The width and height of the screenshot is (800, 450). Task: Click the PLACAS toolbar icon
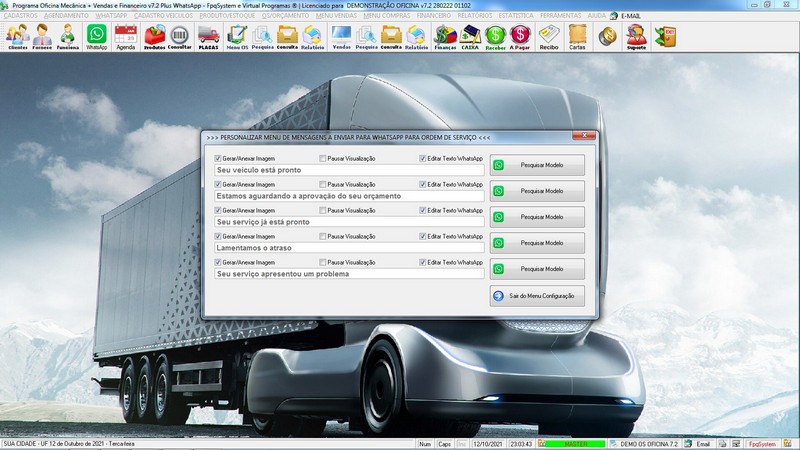tap(208, 37)
